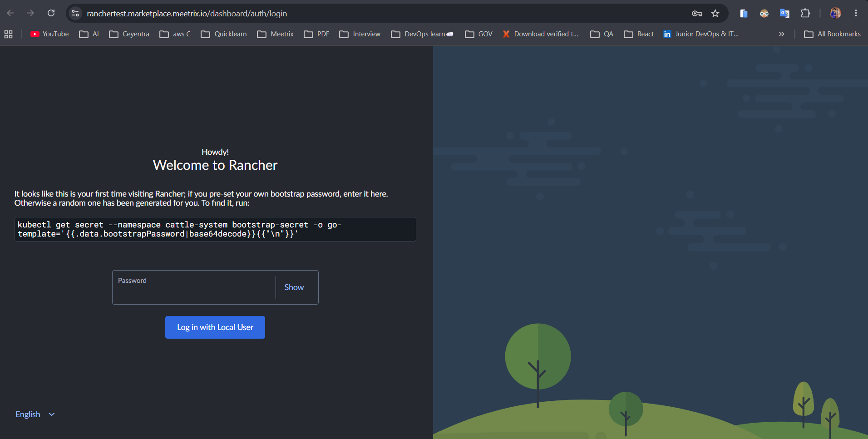This screenshot has width=868, height=439.
Task: Click the browser forward arrow
Action: (x=30, y=13)
